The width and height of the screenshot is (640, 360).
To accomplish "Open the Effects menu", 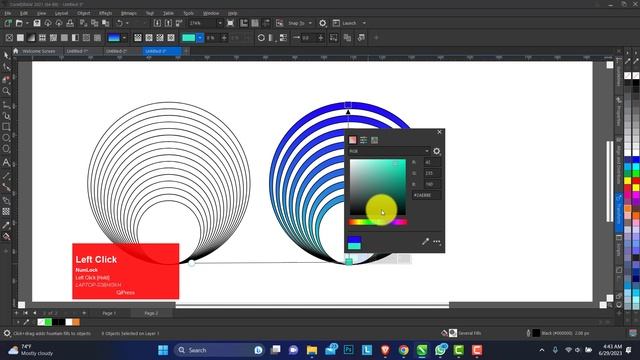I will pos(105,13).
